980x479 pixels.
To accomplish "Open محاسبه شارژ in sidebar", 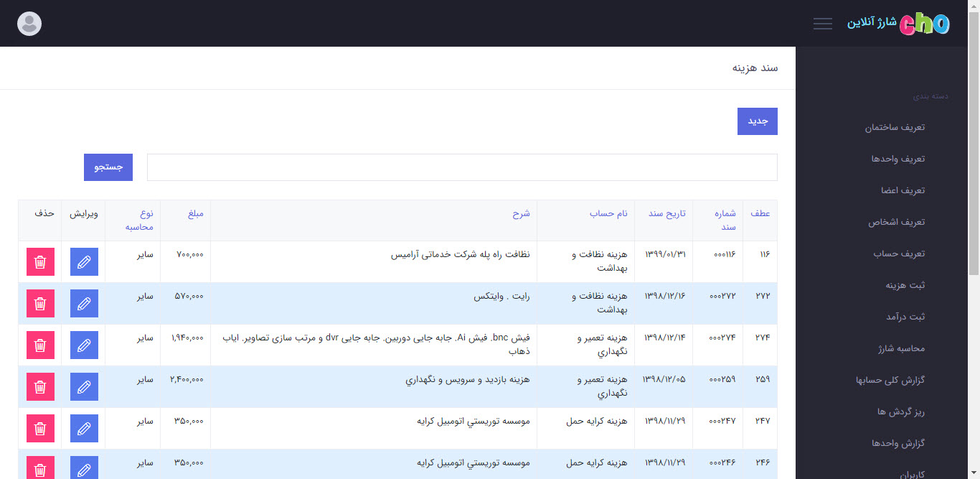I will (901, 348).
